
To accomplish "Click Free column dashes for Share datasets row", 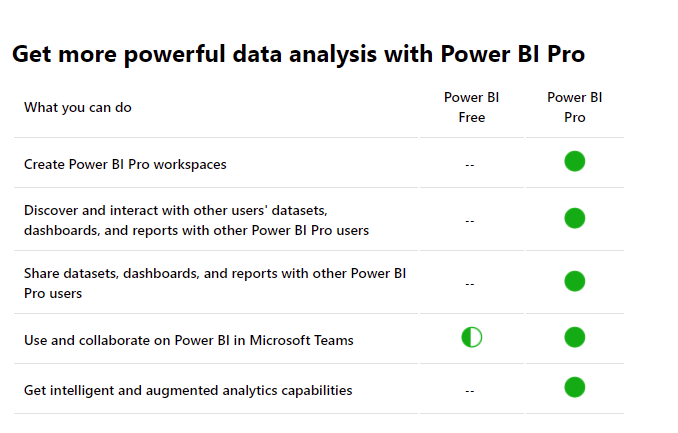I will tap(470, 285).
